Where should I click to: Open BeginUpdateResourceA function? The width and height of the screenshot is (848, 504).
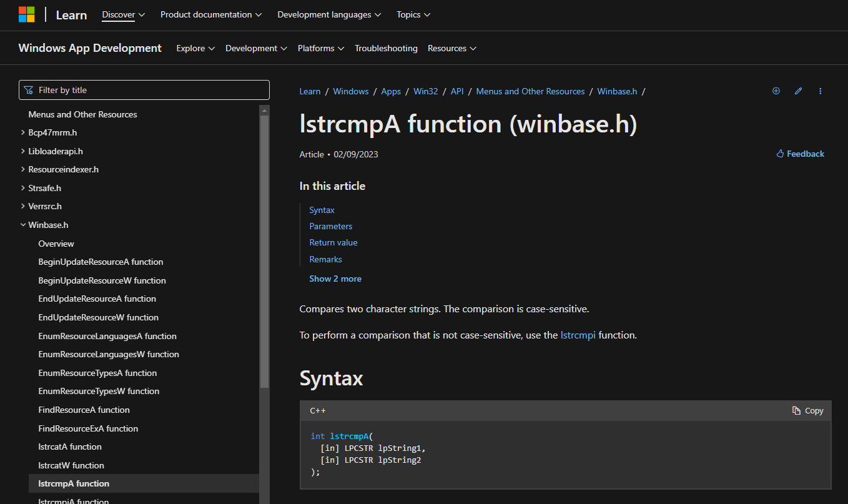(101, 262)
